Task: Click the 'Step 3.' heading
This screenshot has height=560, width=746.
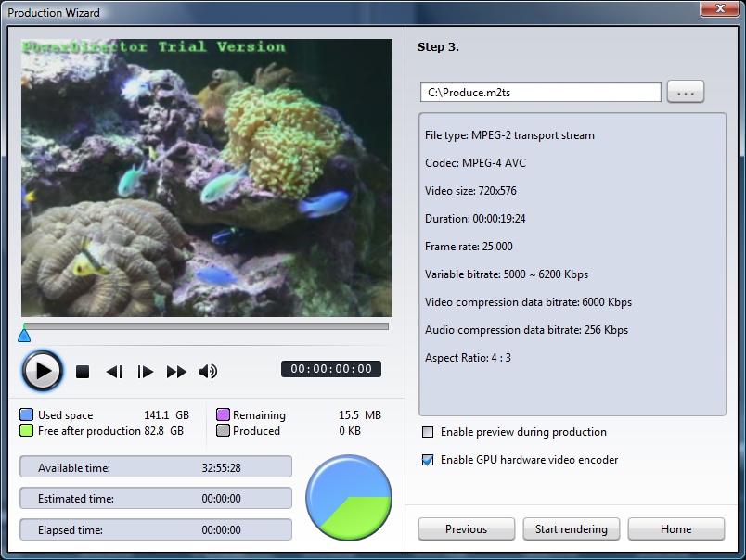Action: [438, 47]
